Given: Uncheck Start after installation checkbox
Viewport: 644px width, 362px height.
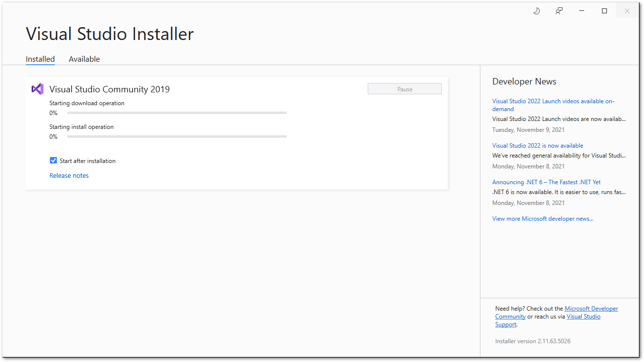Looking at the screenshot, I should (53, 161).
